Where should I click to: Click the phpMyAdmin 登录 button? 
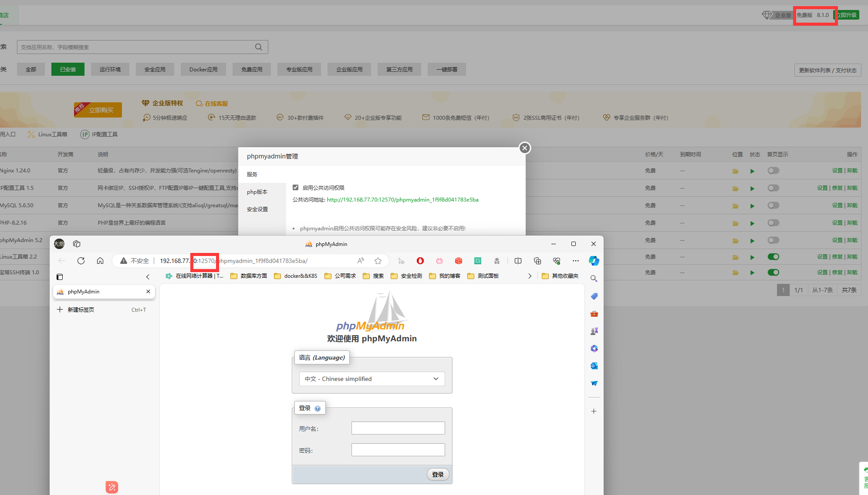pos(438,475)
